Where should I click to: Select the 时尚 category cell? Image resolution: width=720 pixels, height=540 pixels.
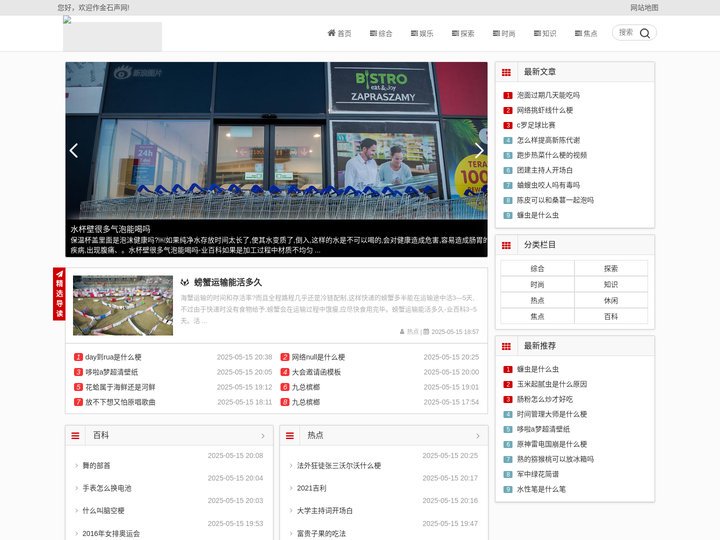[x=537, y=285]
